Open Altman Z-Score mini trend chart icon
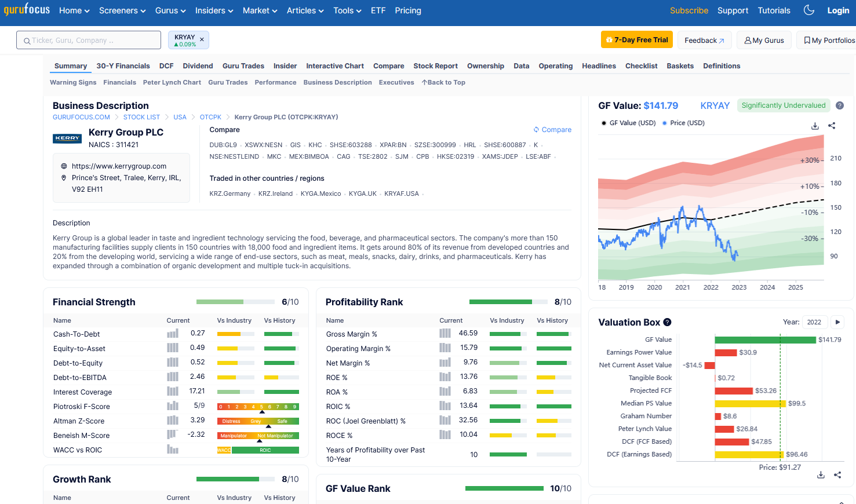 tap(173, 421)
